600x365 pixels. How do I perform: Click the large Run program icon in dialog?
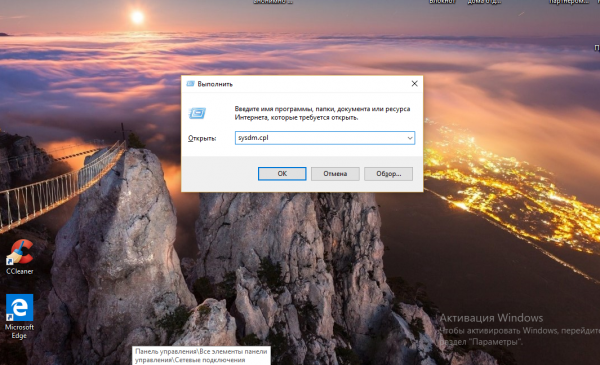pos(197,113)
